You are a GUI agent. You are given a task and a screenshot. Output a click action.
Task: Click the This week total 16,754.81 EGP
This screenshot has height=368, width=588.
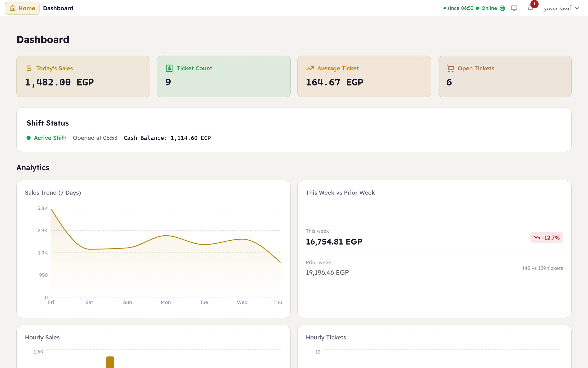coord(334,242)
